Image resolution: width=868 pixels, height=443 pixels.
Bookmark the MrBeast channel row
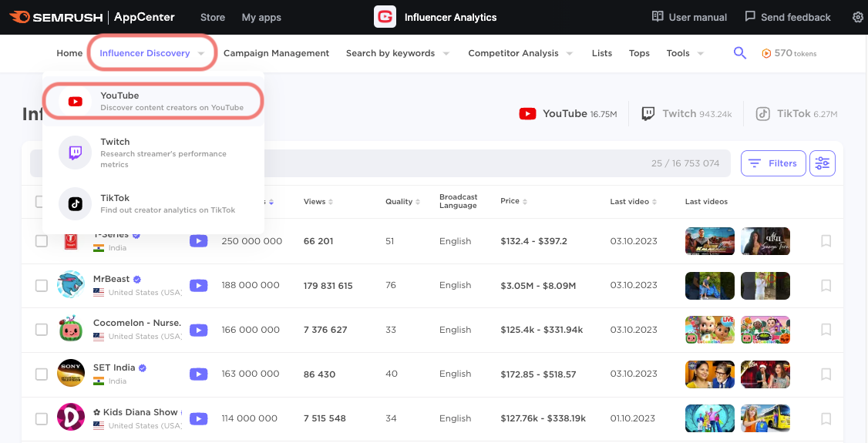826,286
